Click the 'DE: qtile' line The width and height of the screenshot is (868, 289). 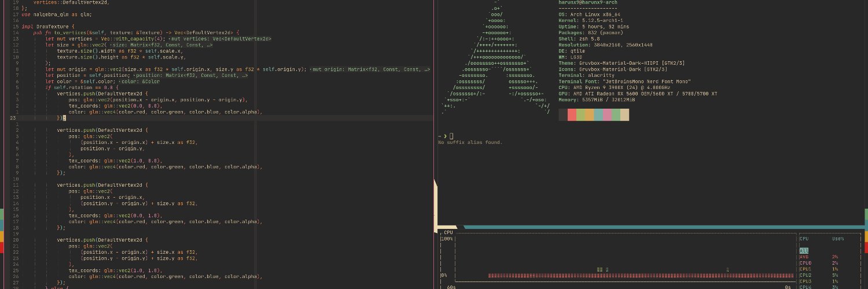click(x=572, y=51)
